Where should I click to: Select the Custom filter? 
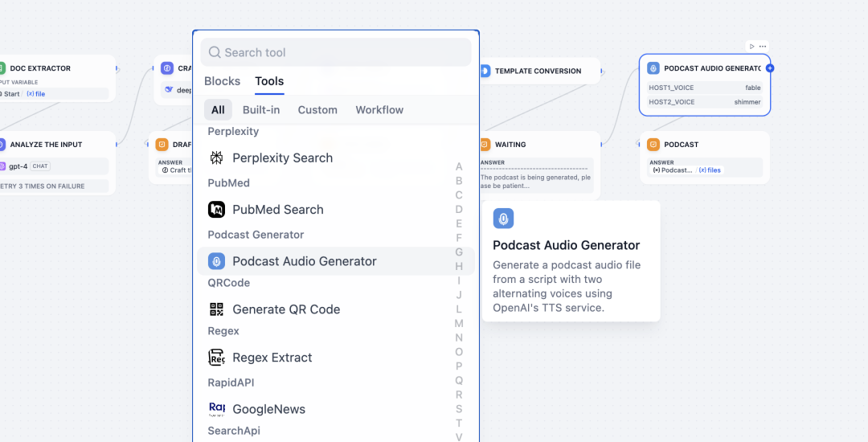317,110
